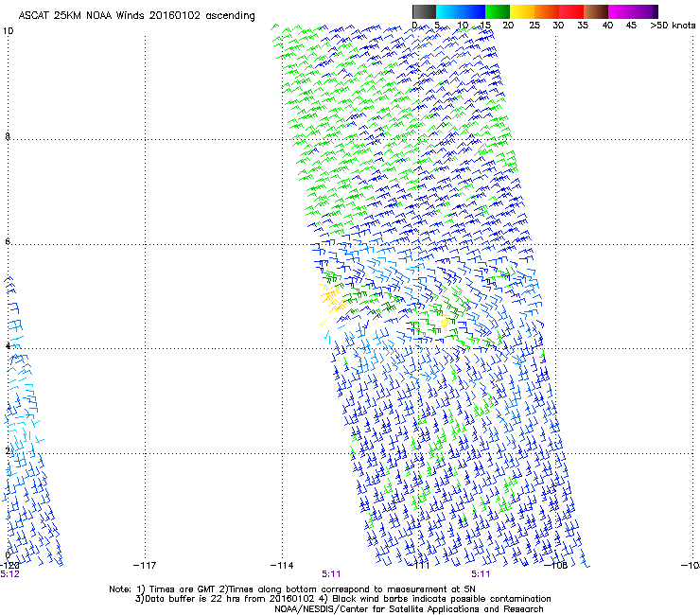Click the longitude label -117

[x=145, y=566]
